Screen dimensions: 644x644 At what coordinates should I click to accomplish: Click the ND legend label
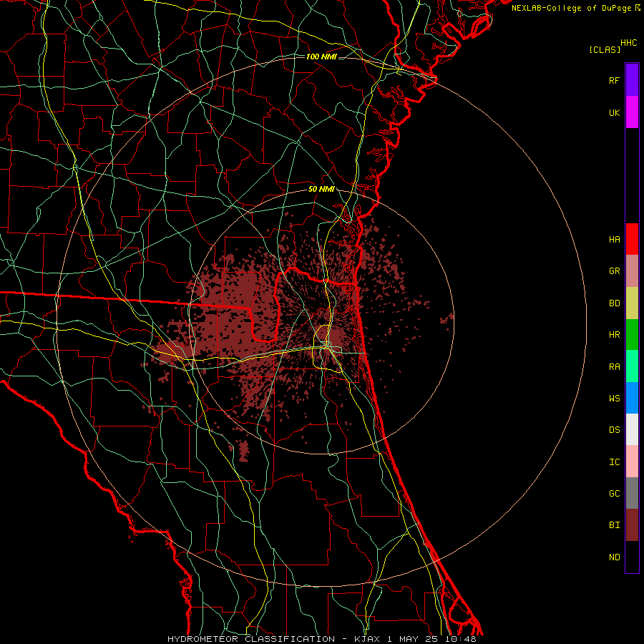(615, 557)
